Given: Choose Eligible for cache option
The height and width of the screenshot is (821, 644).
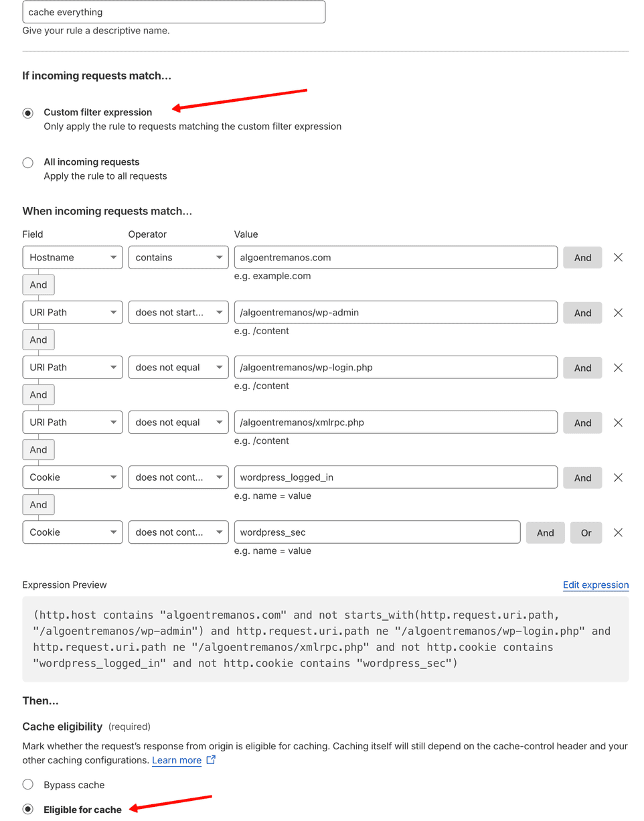Looking at the screenshot, I should pos(27,810).
